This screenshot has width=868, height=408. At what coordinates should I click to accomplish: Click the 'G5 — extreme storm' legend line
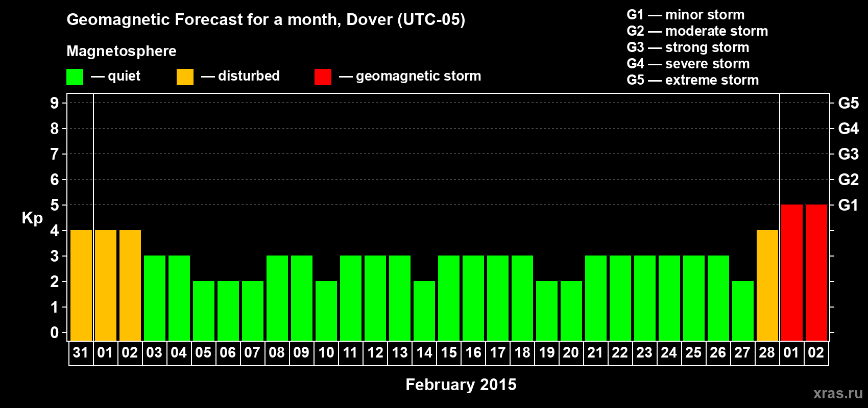pos(693,80)
